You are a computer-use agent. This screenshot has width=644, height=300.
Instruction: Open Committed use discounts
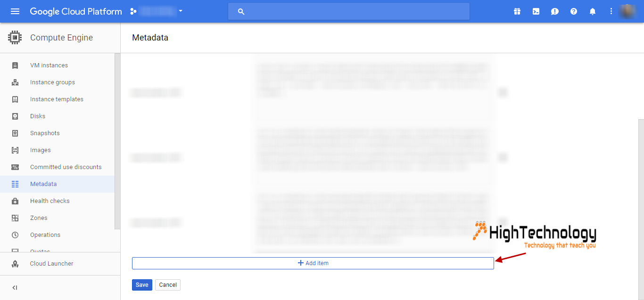coord(66,167)
